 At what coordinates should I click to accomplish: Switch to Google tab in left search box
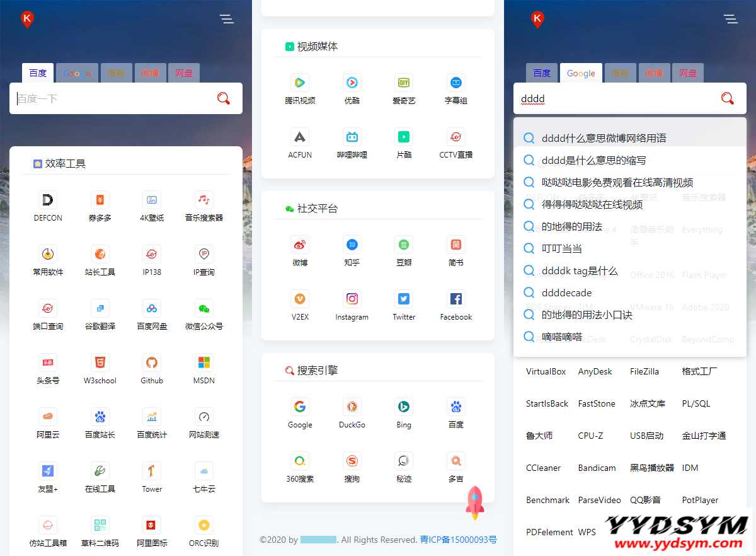pos(77,73)
